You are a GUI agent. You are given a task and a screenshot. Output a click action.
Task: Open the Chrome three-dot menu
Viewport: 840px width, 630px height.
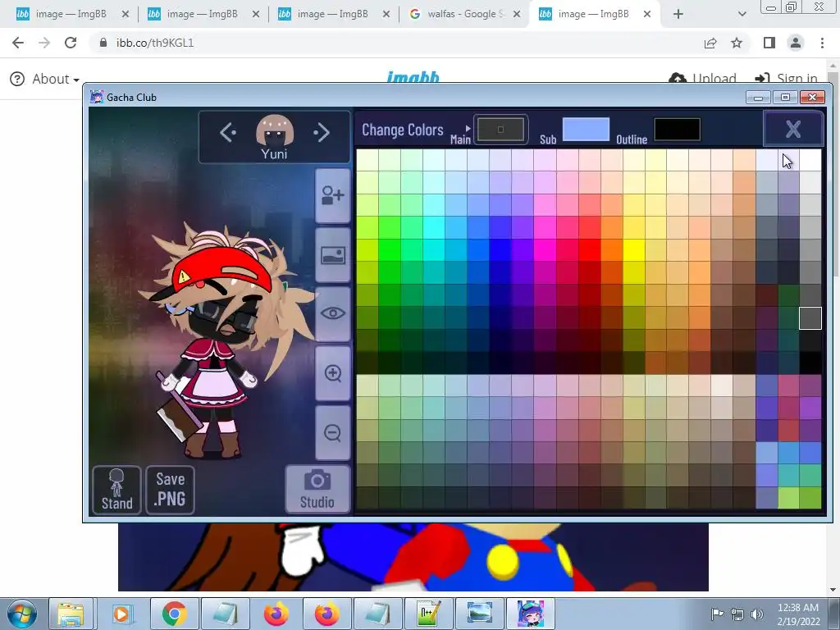click(822, 43)
